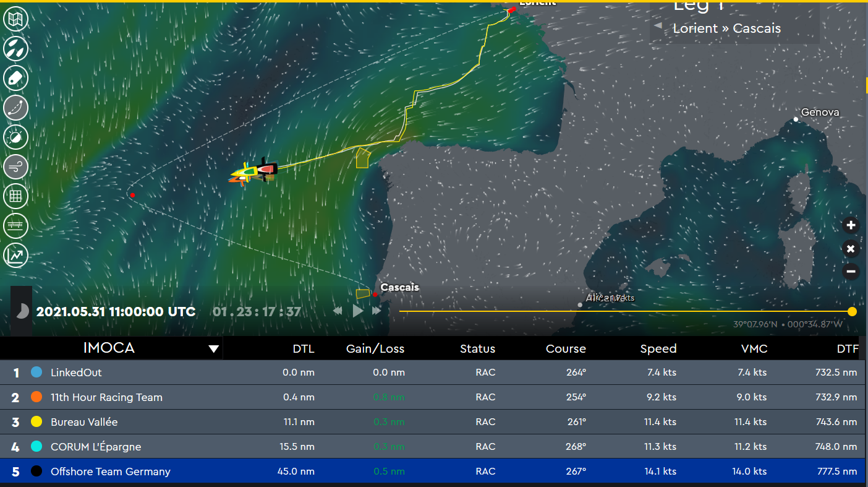
Task: Zoom in with the plus button
Action: [x=851, y=225]
